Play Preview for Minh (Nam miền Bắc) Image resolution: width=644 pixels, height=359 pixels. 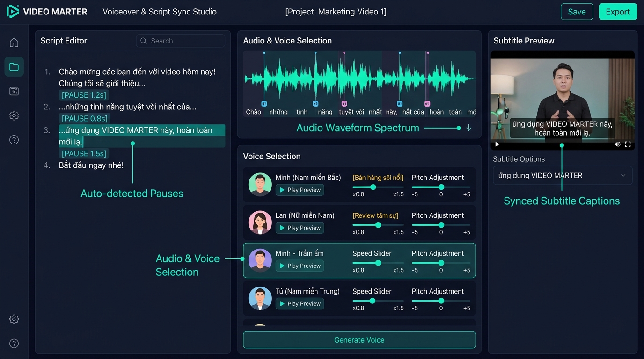pyautogui.click(x=300, y=190)
